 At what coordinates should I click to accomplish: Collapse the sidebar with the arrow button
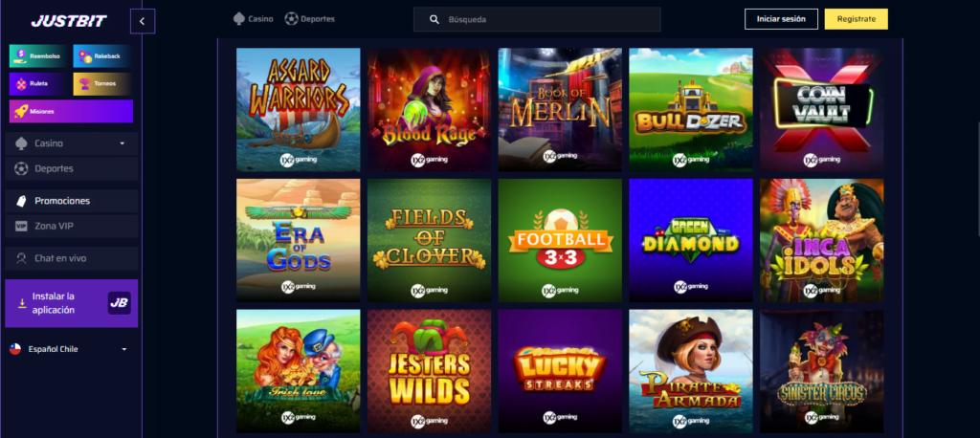[143, 21]
